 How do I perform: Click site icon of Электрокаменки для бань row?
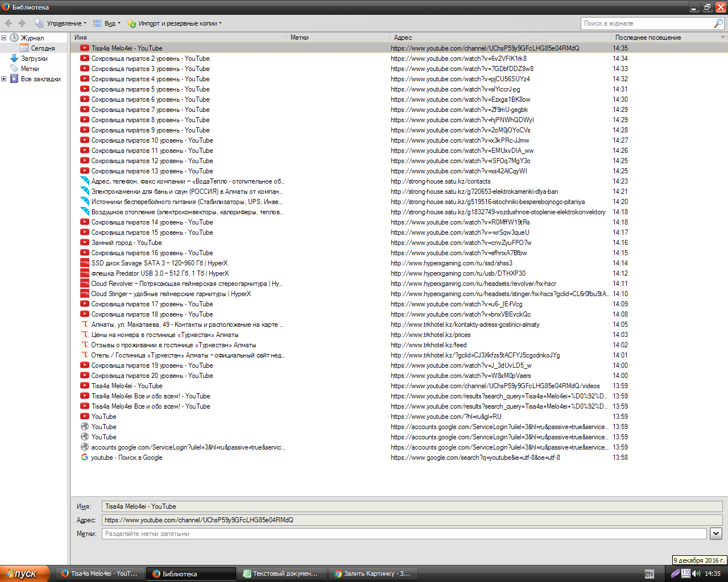click(85, 192)
